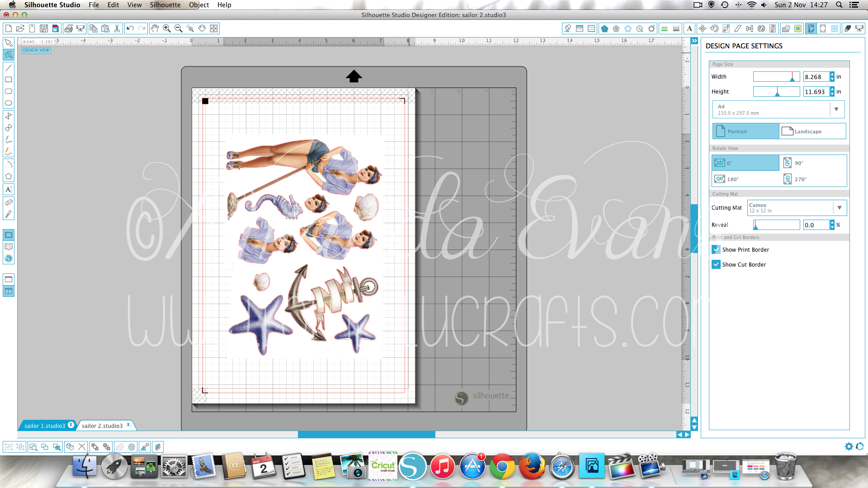Select Portrait orientation

[746, 131]
